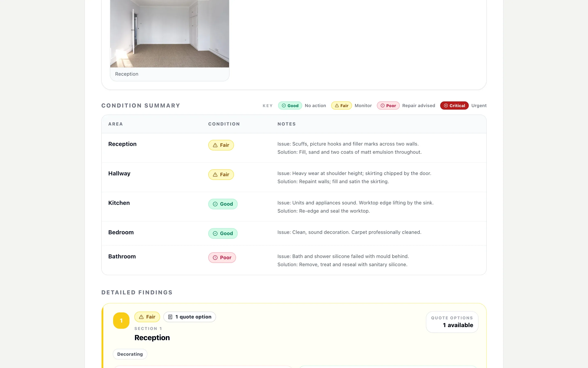Select the Bathroom area name
Viewport: 588px width, 368px height.
pyautogui.click(x=122, y=257)
